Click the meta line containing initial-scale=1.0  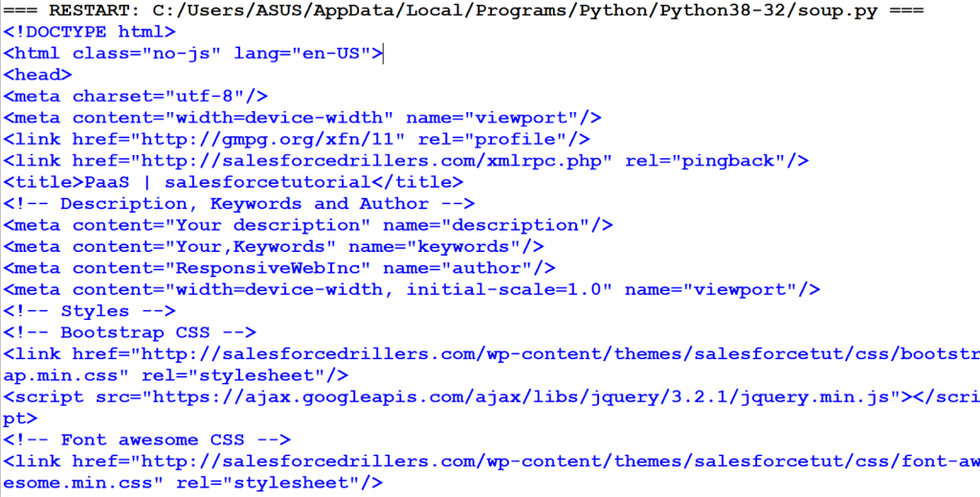coord(412,289)
